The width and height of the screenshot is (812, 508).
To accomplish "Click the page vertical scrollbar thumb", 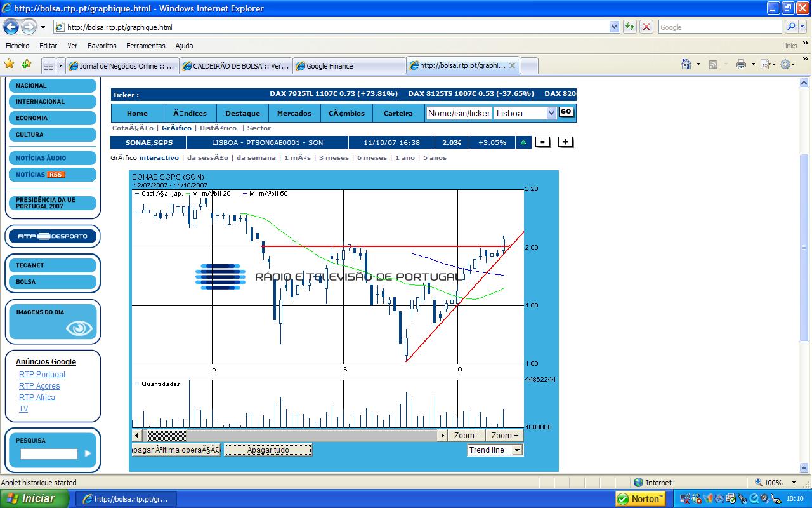I will [x=804, y=248].
